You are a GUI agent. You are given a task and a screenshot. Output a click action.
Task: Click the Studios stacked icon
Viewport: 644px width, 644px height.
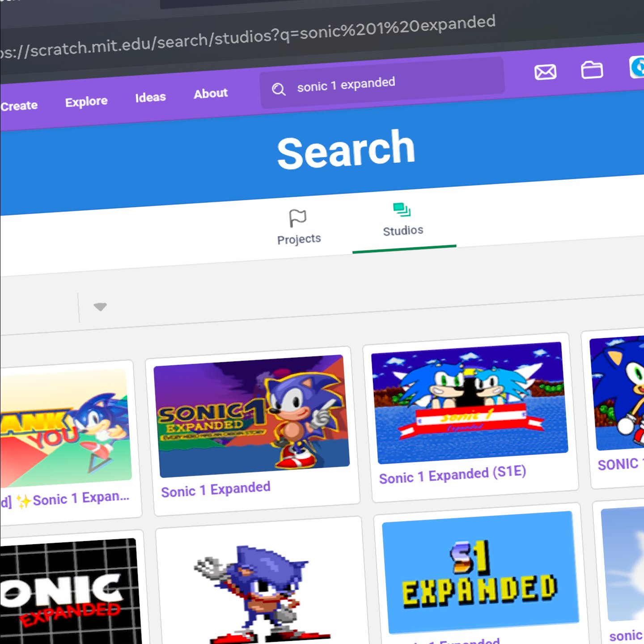402,209
